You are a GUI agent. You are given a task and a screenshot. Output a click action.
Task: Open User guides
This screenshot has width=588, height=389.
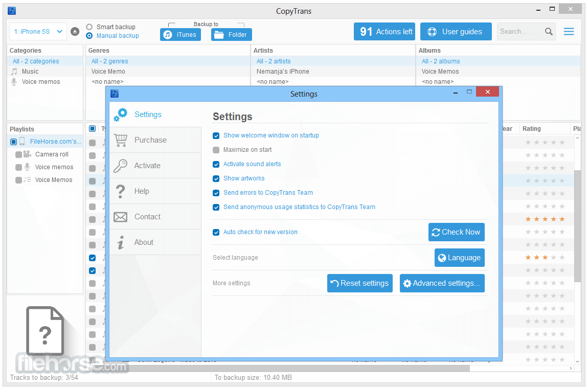tap(456, 32)
